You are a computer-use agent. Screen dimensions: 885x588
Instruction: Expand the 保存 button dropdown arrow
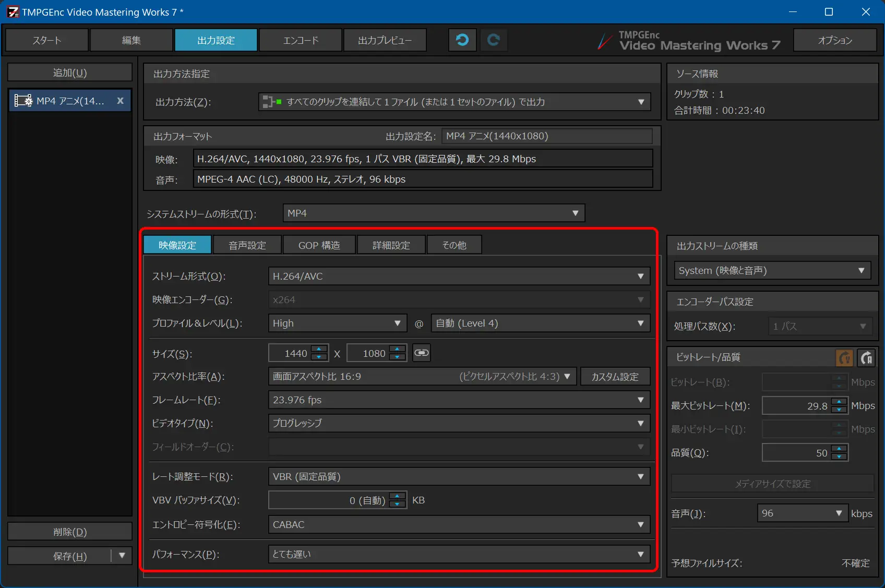(x=122, y=556)
